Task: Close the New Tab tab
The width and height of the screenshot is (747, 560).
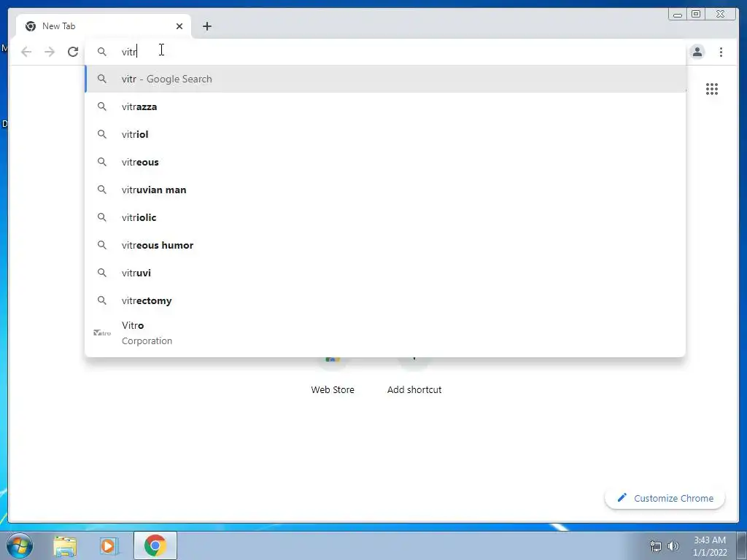Action: tap(179, 26)
